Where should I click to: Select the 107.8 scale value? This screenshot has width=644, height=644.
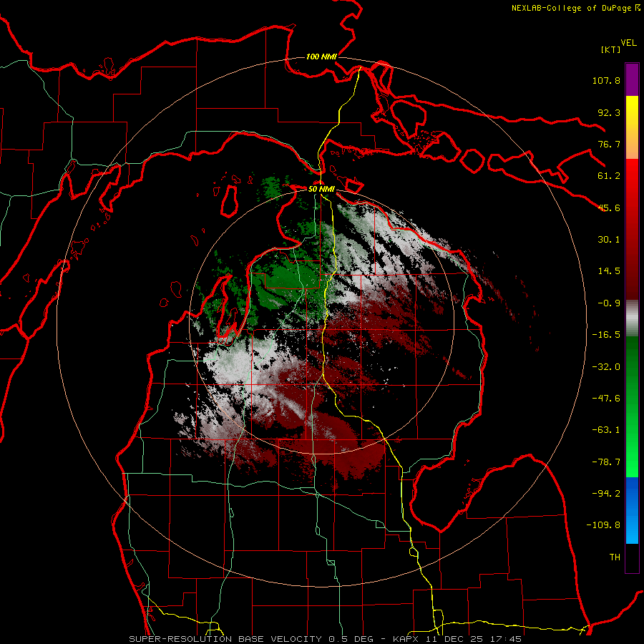click(x=606, y=80)
